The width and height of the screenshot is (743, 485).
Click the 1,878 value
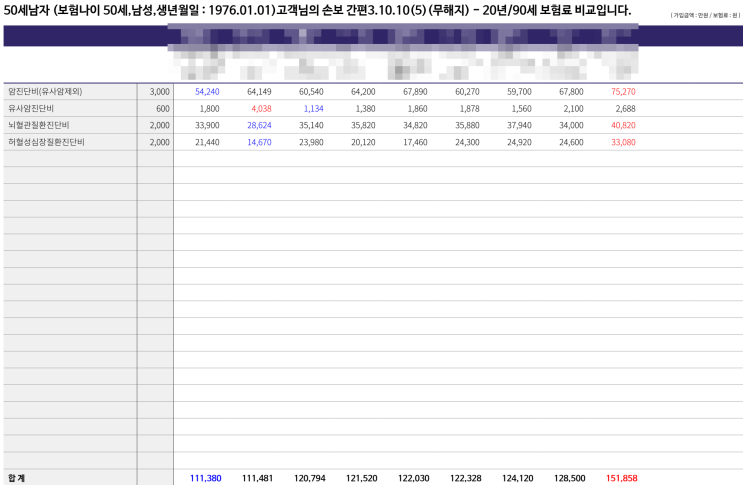470,108
